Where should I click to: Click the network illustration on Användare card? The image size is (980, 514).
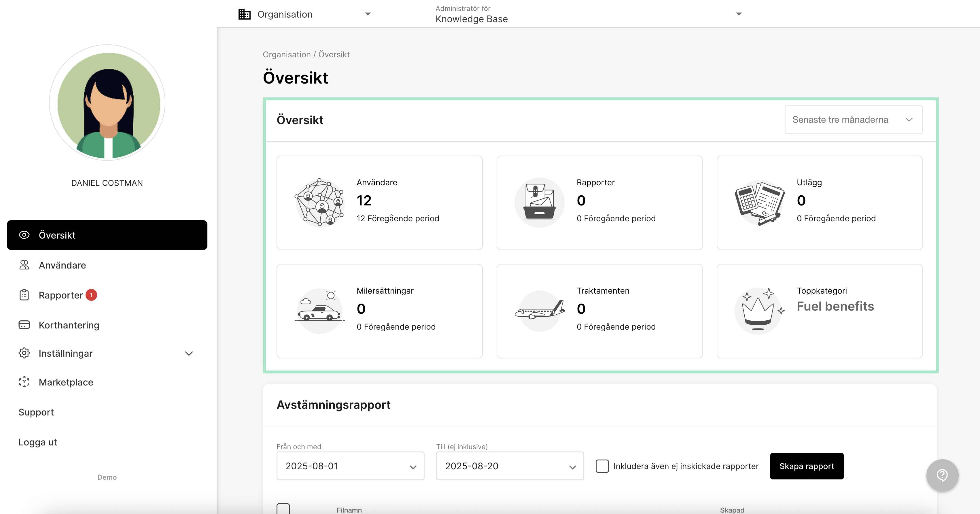(319, 203)
